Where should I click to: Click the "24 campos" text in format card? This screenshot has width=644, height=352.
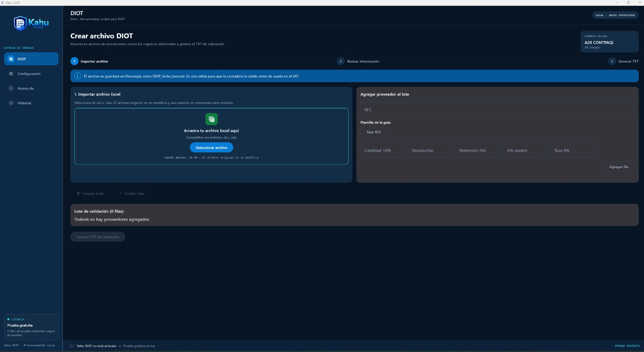click(592, 48)
